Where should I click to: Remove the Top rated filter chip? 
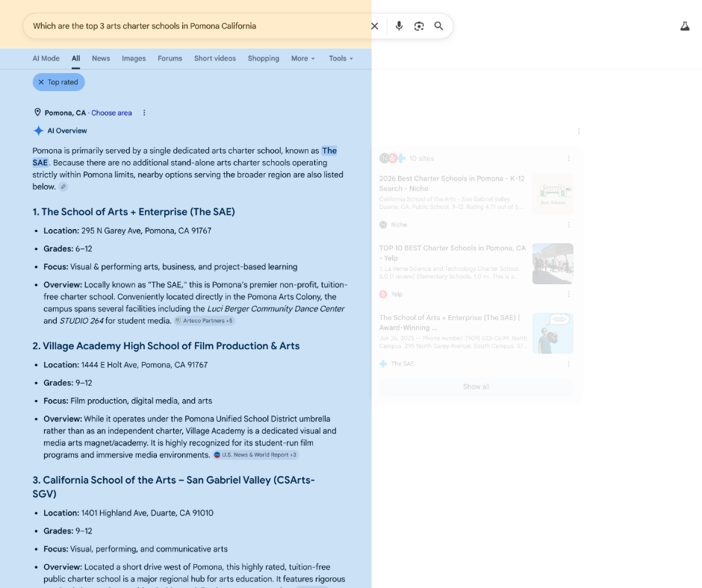pyautogui.click(x=59, y=82)
